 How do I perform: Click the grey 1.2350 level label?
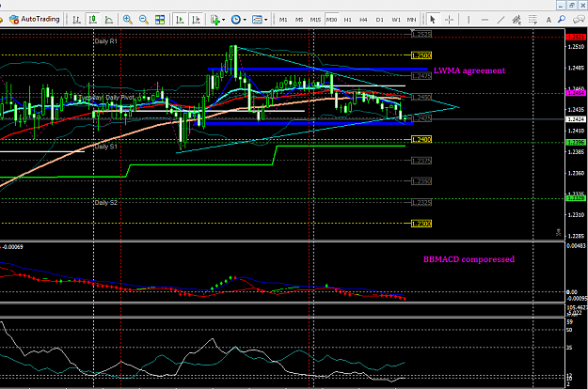point(421,181)
